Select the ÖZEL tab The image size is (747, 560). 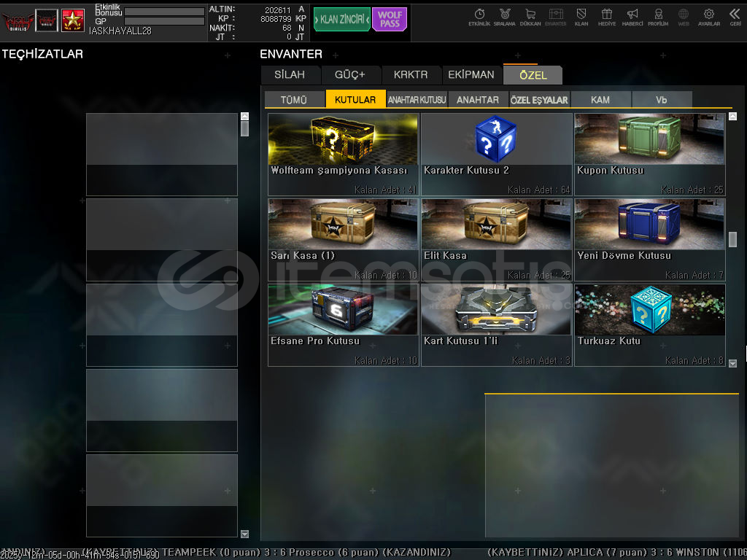(533, 75)
